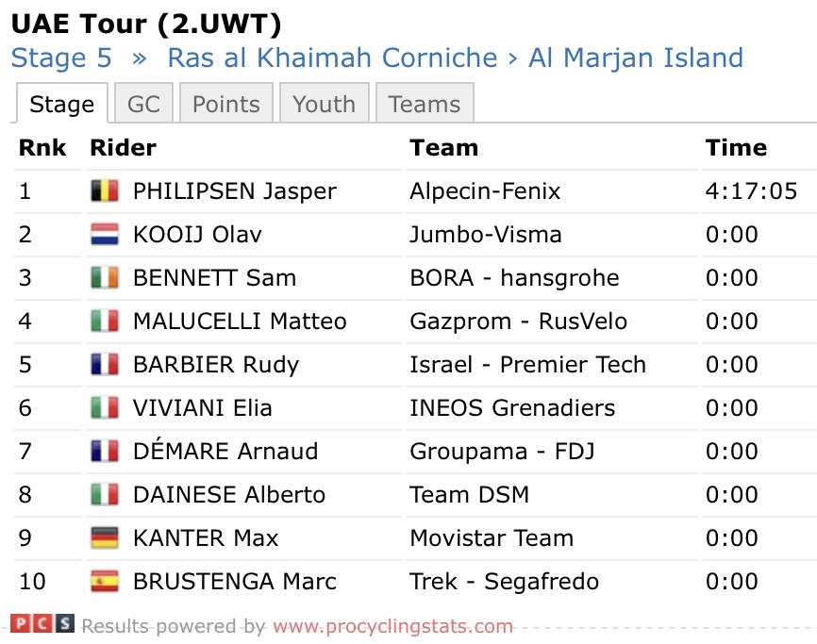Image resolution: width=817 pixels, height=644 pixels.
Task: Click the INEOS Grenadiers team name
Action: (x=512, y=408)
